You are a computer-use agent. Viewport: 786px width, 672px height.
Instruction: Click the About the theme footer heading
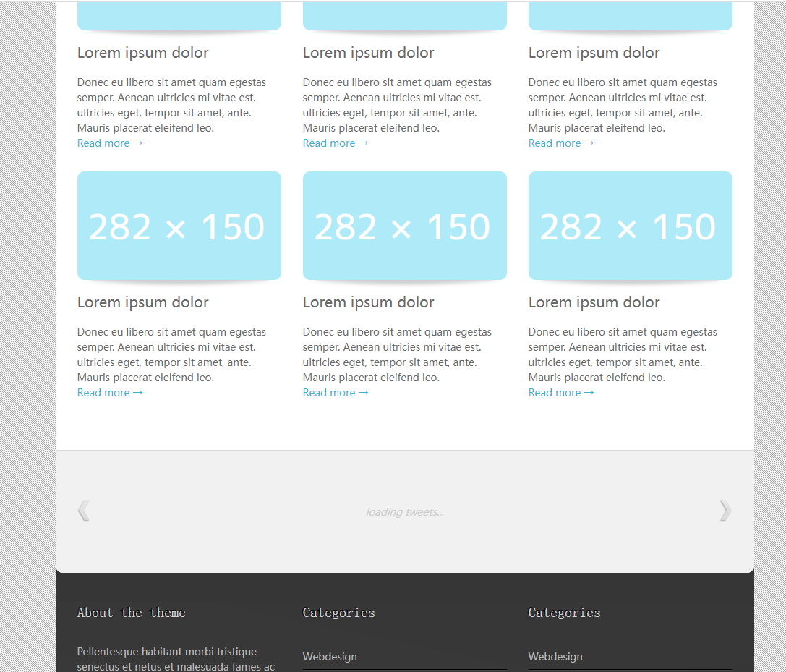[132, 613]
